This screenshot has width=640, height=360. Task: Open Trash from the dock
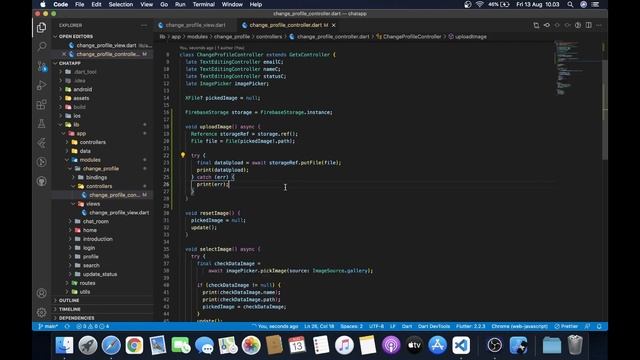click(x=575, y=345)
